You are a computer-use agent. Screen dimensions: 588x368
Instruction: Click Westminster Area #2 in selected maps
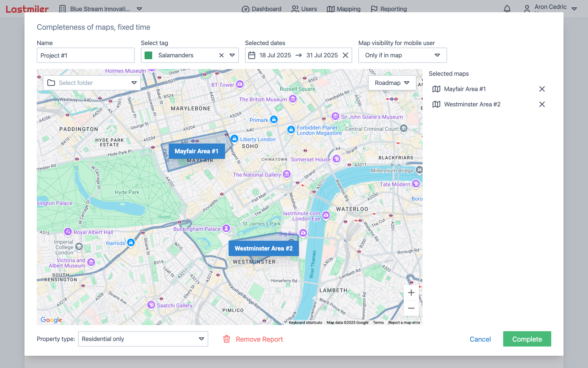point(472,104)
